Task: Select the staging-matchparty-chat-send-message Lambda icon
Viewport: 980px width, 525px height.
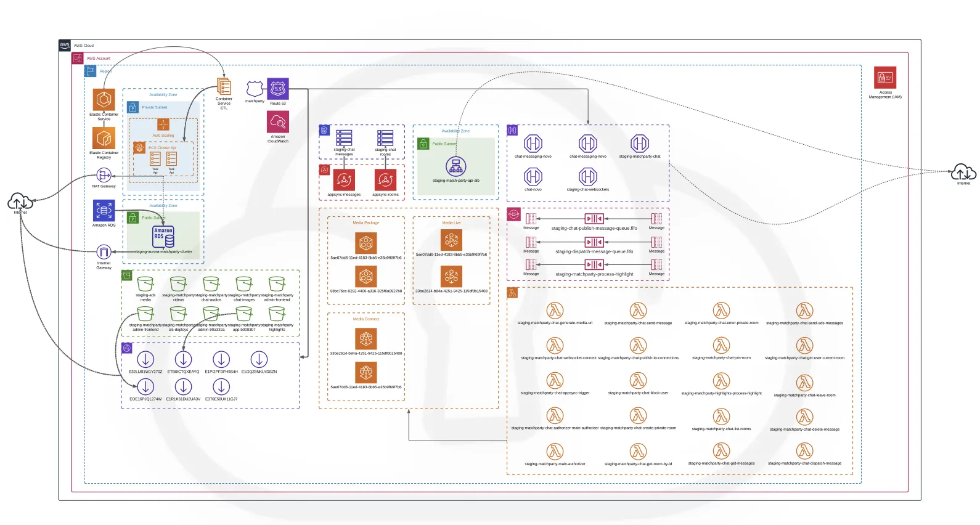Action: tap(638, 311)
